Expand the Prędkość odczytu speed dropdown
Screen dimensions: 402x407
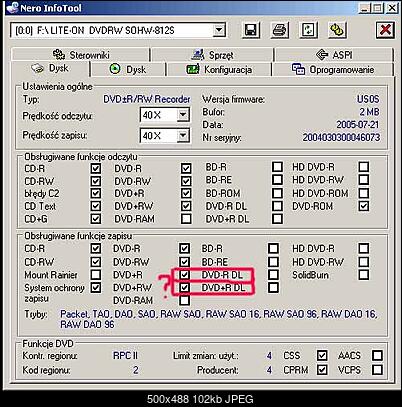[x=183, y=115]
